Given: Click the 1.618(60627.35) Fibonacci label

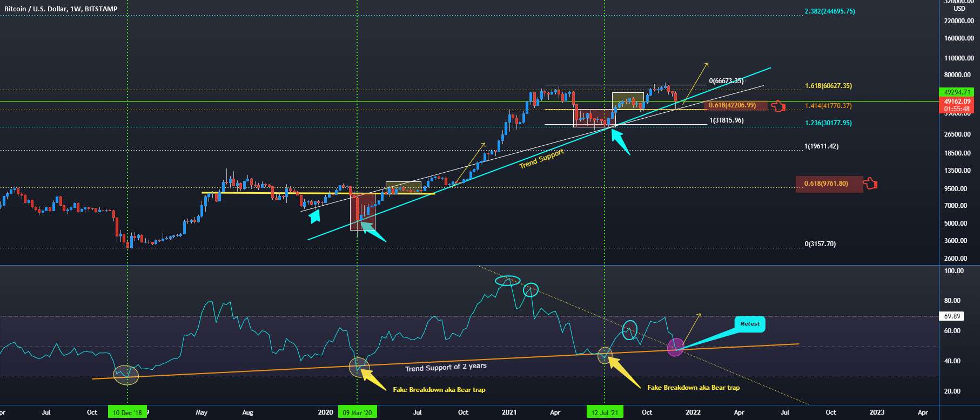Looking at the screenshot, I should click(828, 86).
